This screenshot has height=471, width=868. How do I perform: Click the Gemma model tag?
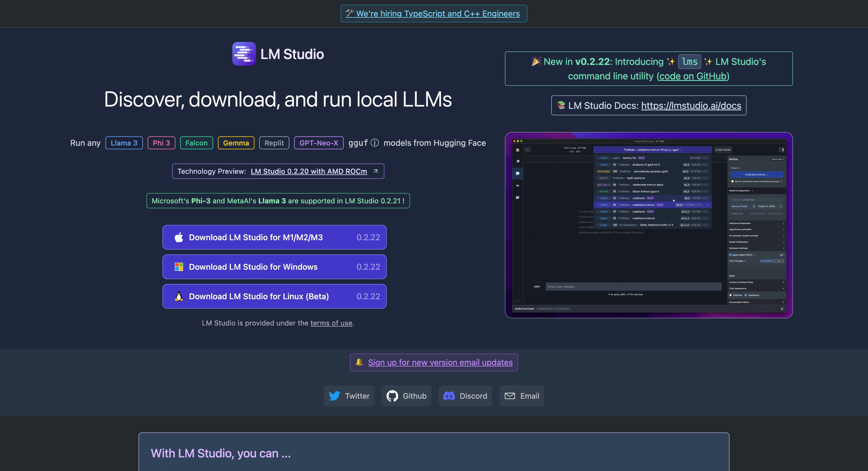(236, 143)
